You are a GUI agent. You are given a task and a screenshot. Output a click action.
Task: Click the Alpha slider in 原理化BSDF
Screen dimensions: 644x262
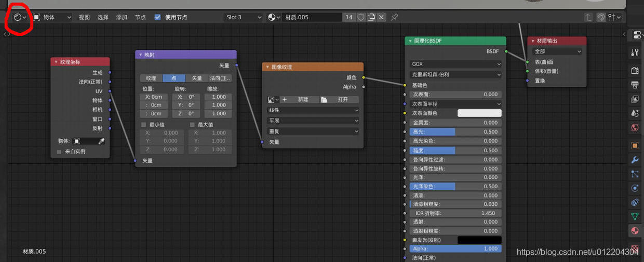click(x=455, y=249)
